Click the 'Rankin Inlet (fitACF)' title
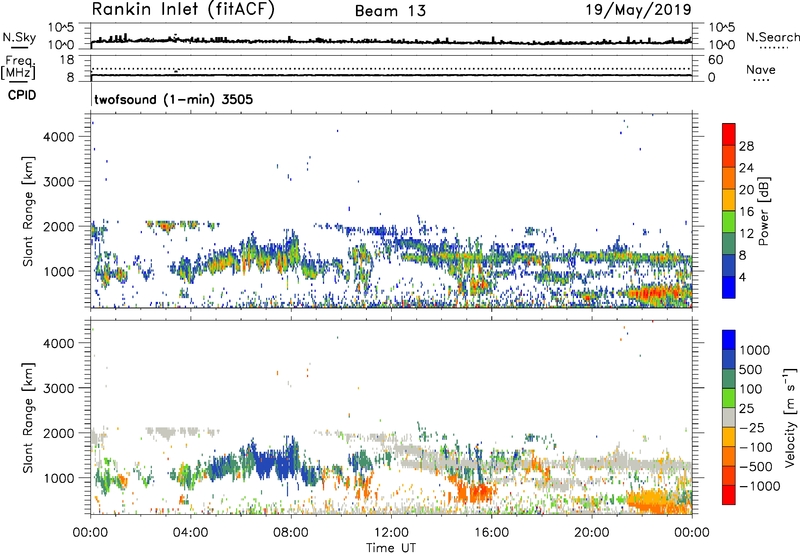800x554 pixels. (x=183, y=9)
